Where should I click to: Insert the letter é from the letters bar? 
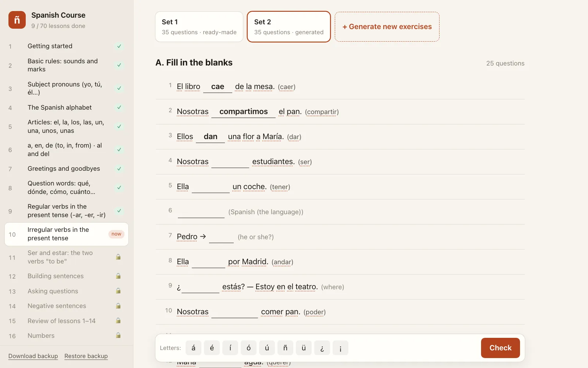point(212,348)
